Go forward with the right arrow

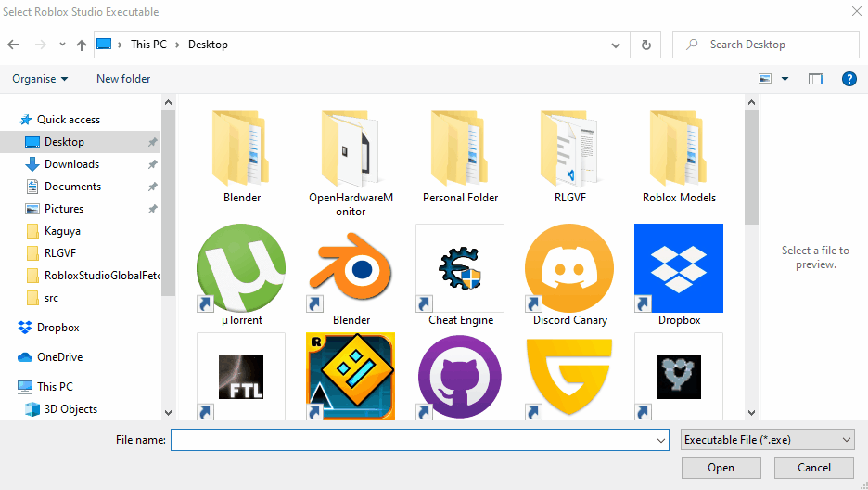(x=41, y=45)
